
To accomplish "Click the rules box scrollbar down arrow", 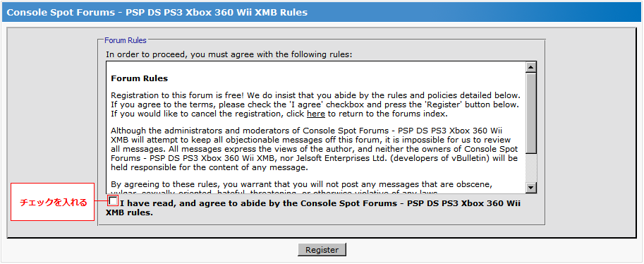I will click(531, 188).
